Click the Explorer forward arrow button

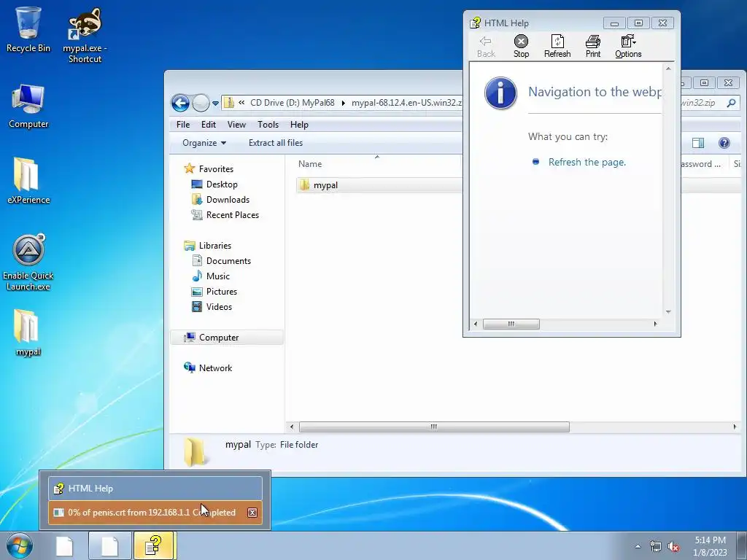[x=201, y=103]
